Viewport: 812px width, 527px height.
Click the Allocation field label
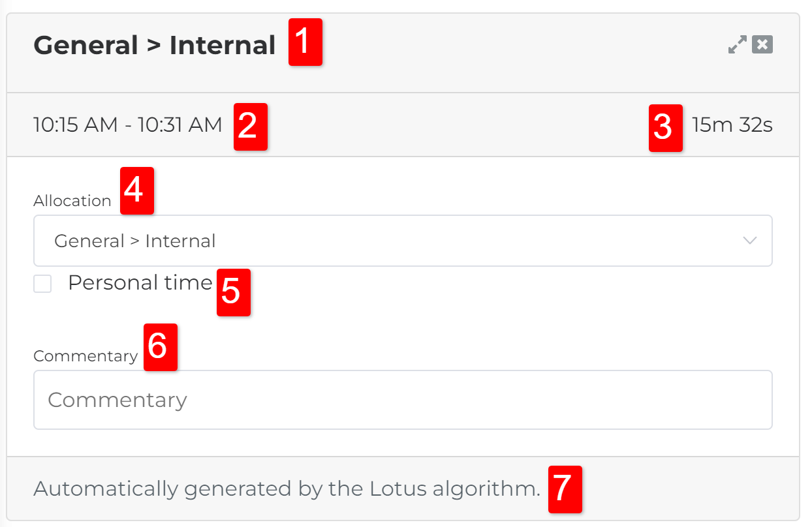[72, 201]
